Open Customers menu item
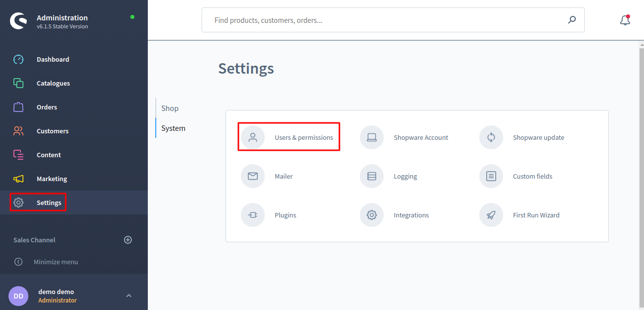This screenshot has width=644, height=310. tap(53, 131)
